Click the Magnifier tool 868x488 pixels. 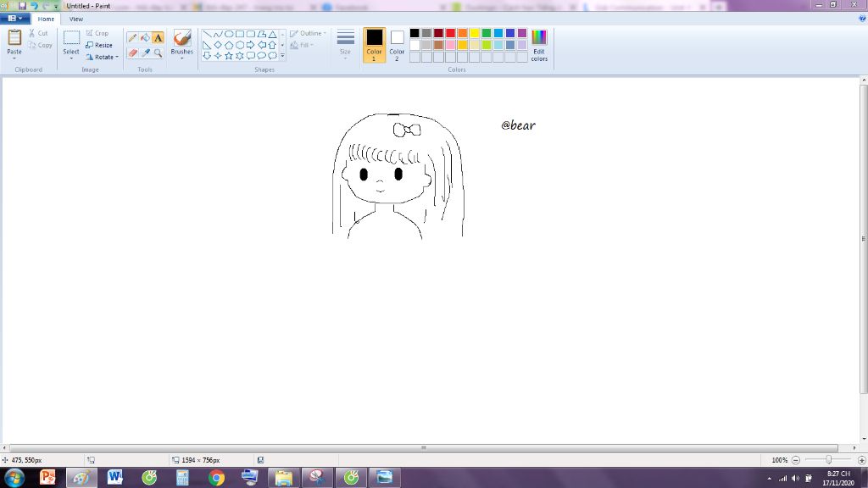tap(158, 53)
